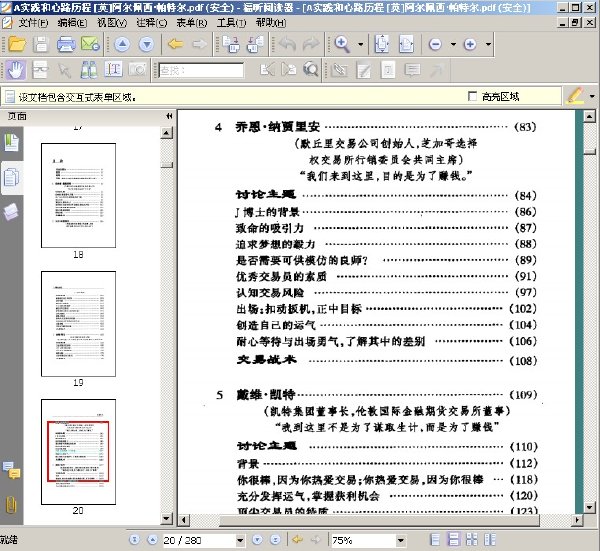The image size is (600, 551).
Task: Open the 表单(R) menu
Action: (192, 23)
